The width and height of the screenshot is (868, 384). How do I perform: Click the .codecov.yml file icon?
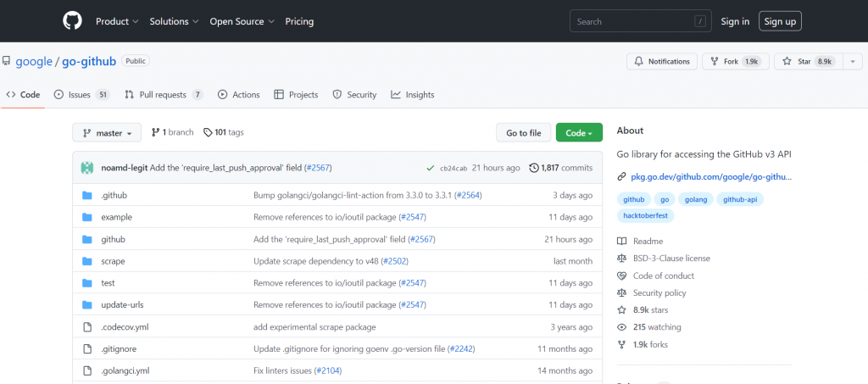coord(87,327)
